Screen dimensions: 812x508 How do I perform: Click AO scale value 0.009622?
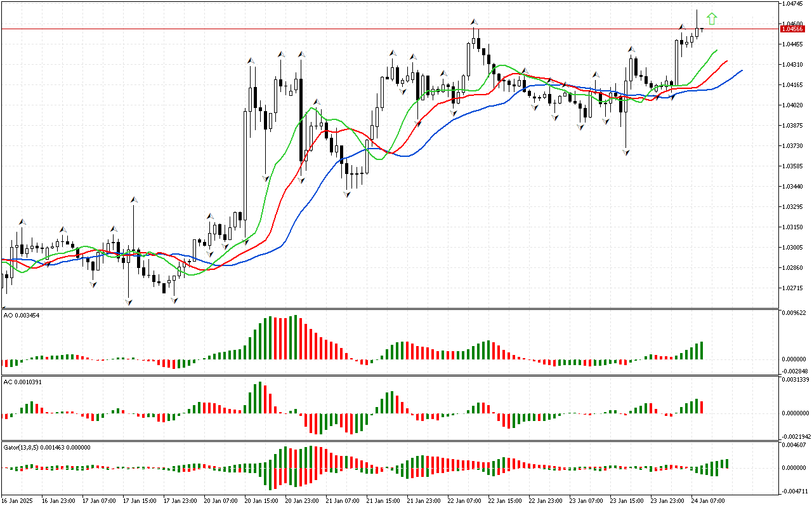tap(794, 313)
